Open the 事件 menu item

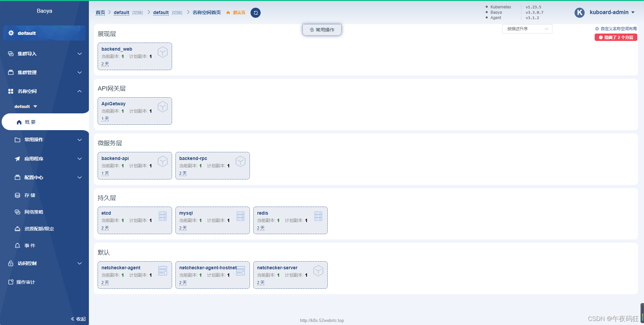44,246
